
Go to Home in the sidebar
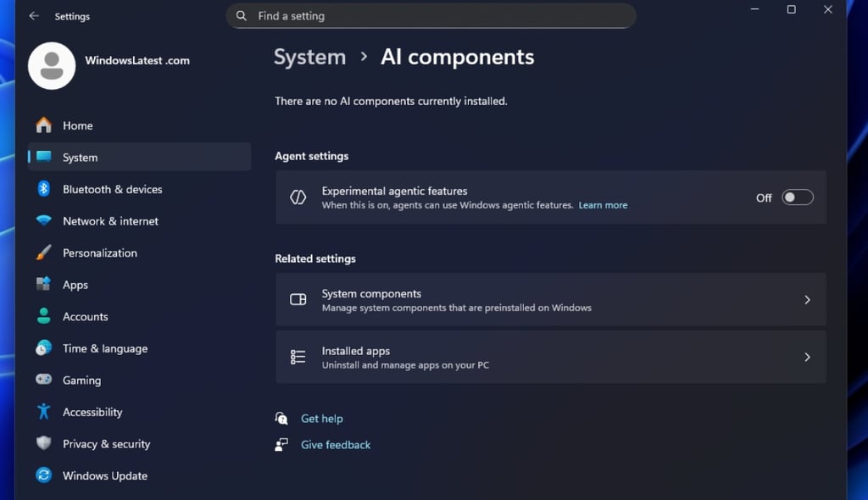[139, 125]
